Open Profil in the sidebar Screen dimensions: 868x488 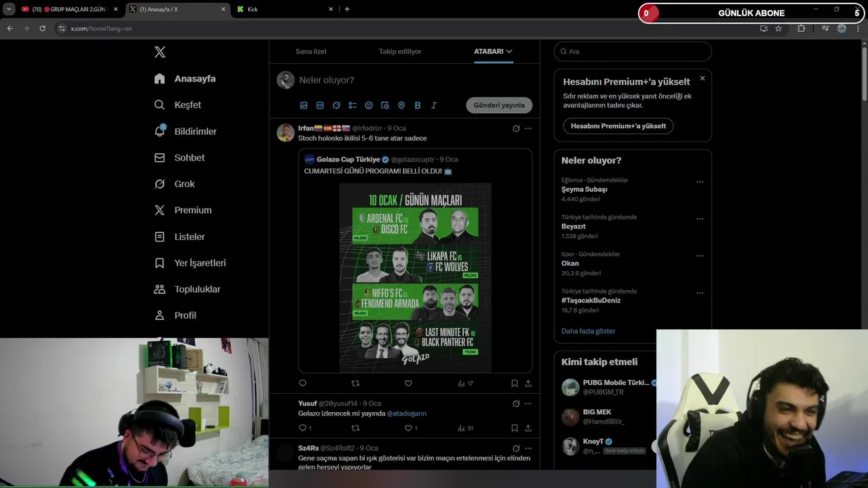pos(176,315)
